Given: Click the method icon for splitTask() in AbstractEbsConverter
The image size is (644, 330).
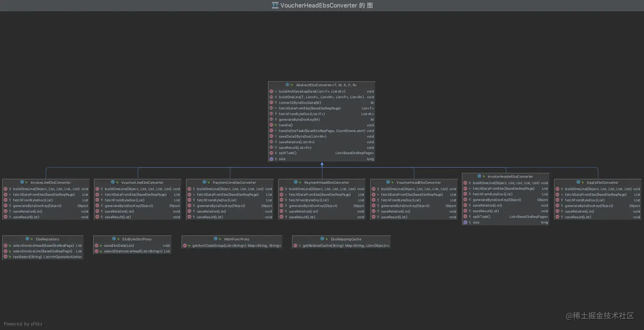Looking at the screenshot, I should 271,153.
